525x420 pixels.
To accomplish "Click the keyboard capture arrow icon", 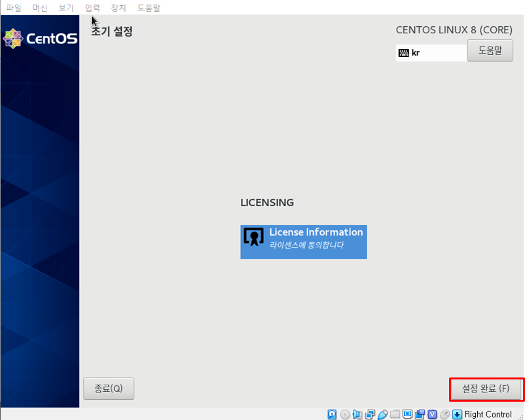I will click(457, 414).
